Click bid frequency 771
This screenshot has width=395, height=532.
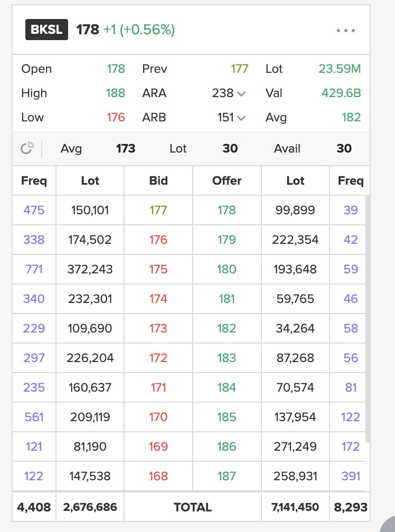coord(34,269)
